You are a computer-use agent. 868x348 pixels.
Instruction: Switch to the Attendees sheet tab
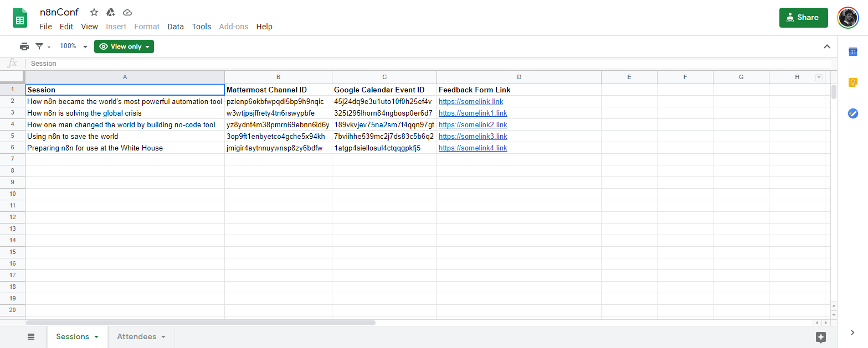[141, 337]
